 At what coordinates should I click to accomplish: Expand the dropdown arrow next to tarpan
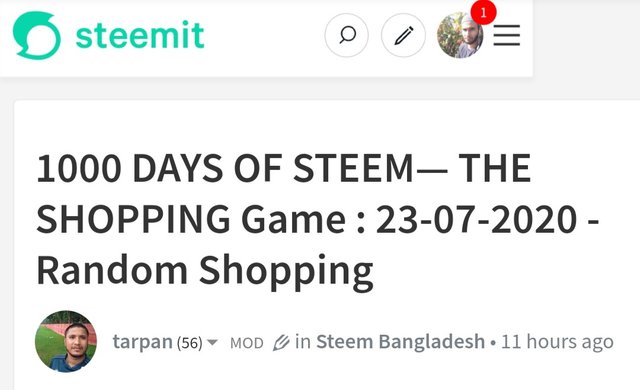coord(212,342)
